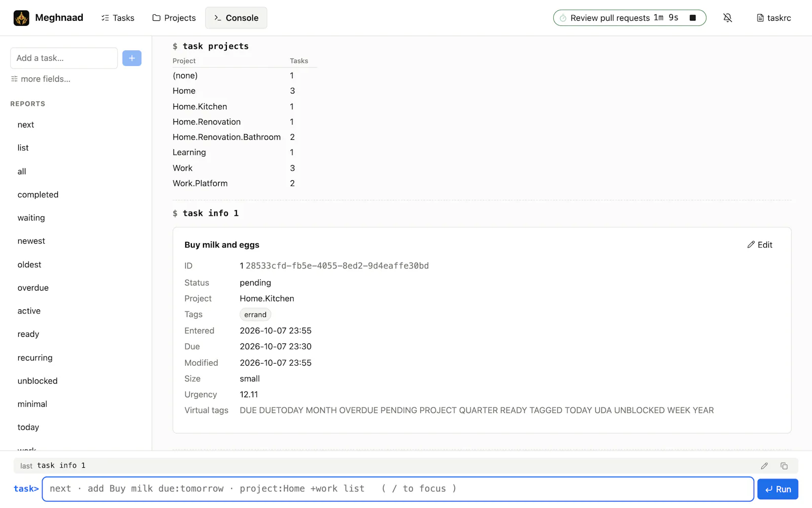Switch to the Console tab
The image size is (812, 508).
(236, 18)
